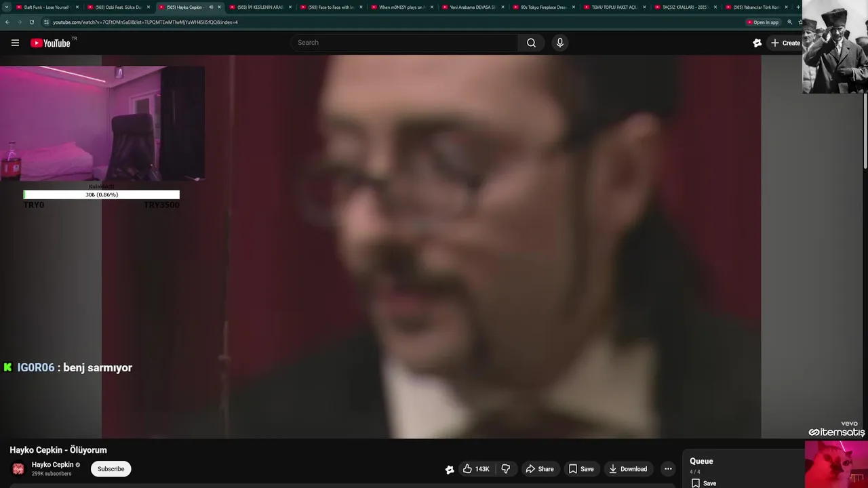868x488 pixels.
Task: Open Hayko Cepkin channel name link
Action: [x=52, y=465]
